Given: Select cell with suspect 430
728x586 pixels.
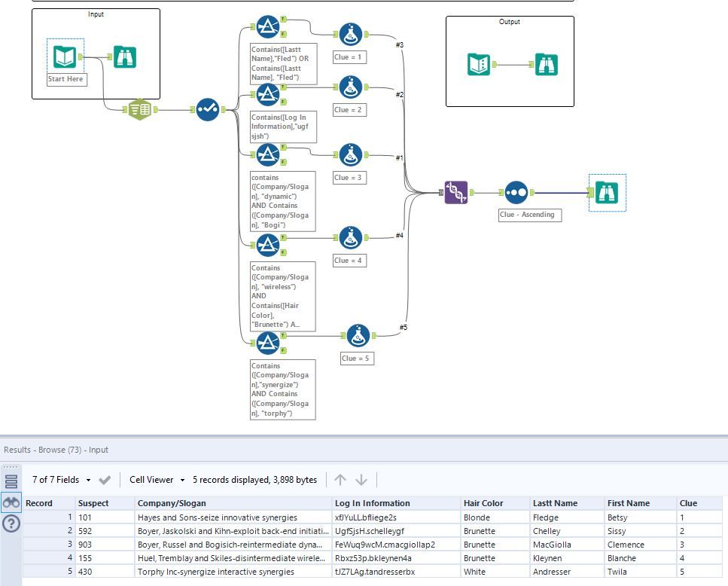Looking at the screenshot, I should 105,572.
